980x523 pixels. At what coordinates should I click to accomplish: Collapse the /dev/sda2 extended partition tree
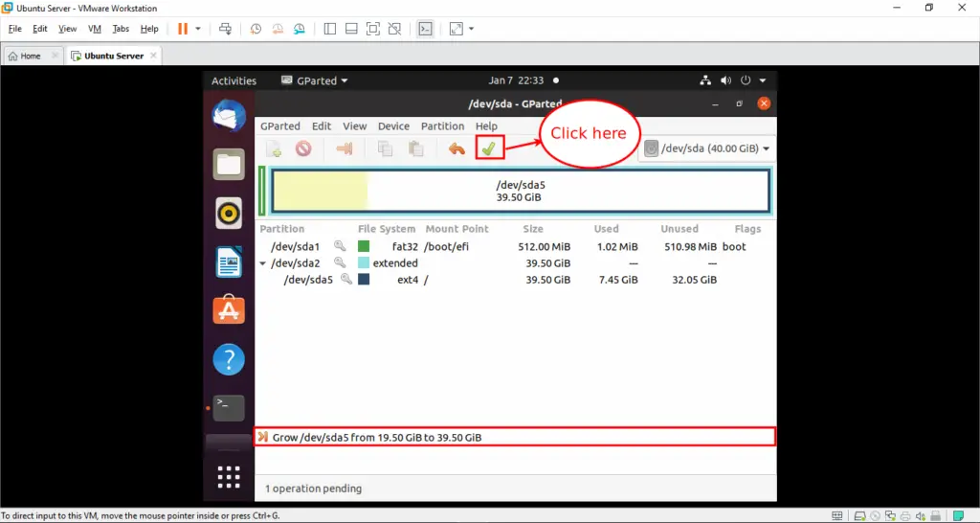pyautogui.click(x=263, y=263)
